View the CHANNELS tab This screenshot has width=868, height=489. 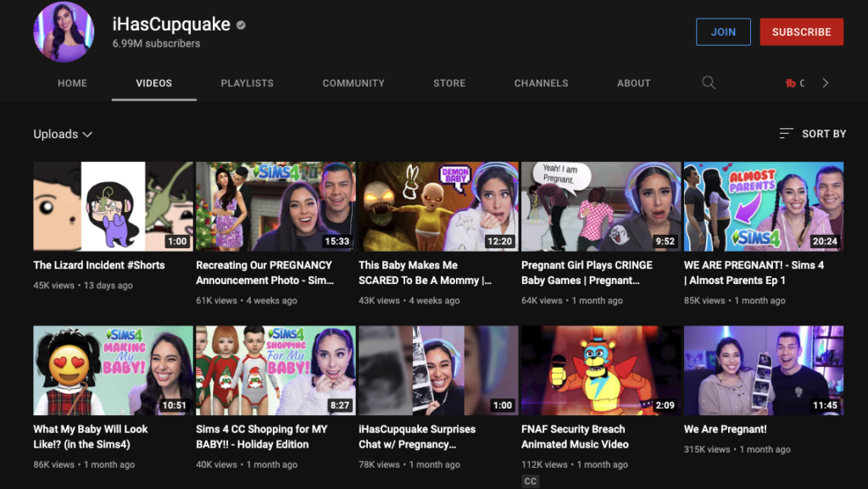541,83
